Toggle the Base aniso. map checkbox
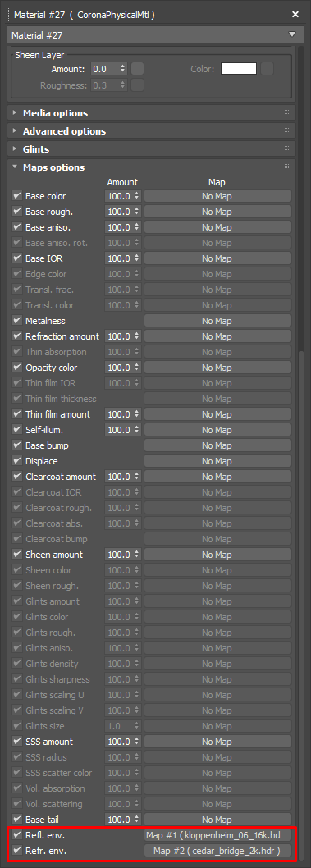The image size is (311, 868). pyautogui.click(x=17, y=227)
